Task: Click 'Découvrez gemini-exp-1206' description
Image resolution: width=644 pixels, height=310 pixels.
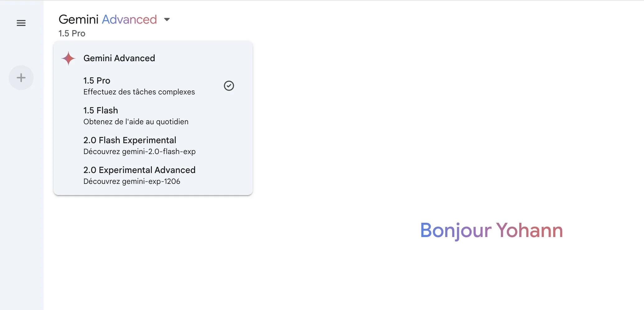Action: click(132, 181)
